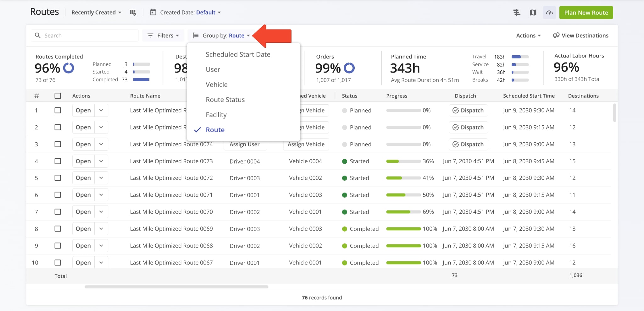Image resolution: width=644 pixels, height=311 pixels.
Task: Click the search magnifier icon
Action: pos(38,35)
